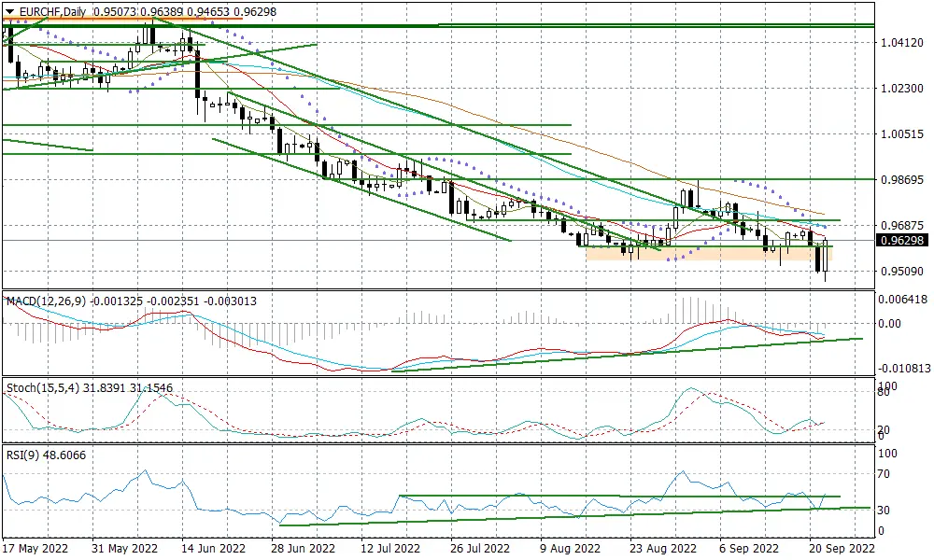Image resolution: width=934 pixels, height=560 pixels.
Task: Select the beige shaded support zone rectangle
Action: pos(709,254)
